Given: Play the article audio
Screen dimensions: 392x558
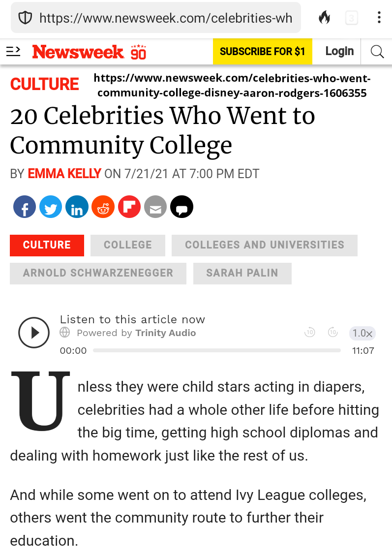Looking at the screenshot, I should tap(34, 333).
